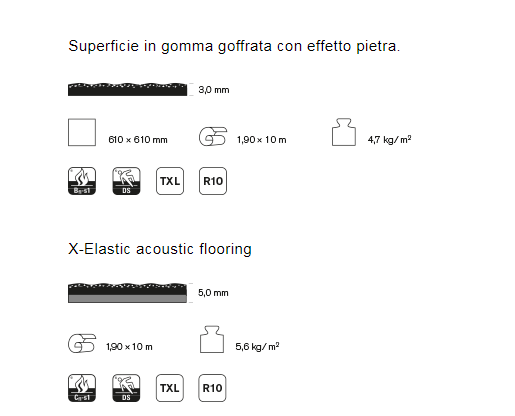Image resolution: width=515 pixels, height=416 pixels.
Task: Click the 5,0 mm thickness label
Action: click(x=213, y=293)
